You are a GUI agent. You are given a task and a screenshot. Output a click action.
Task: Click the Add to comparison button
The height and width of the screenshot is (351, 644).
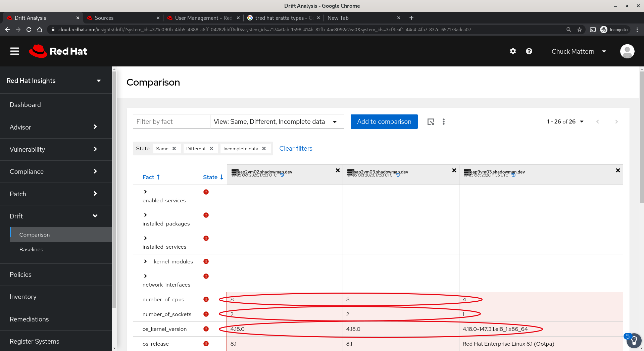tap(384, 121)
